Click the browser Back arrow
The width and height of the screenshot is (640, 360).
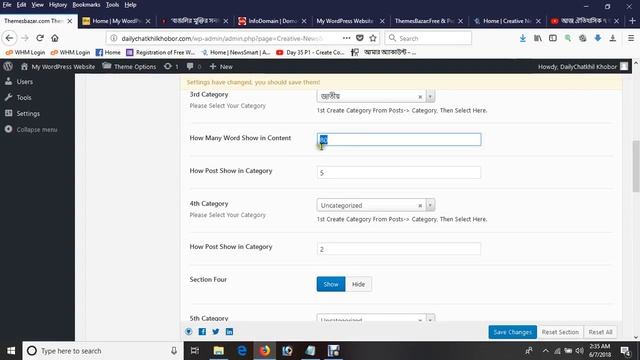point(9,38)
